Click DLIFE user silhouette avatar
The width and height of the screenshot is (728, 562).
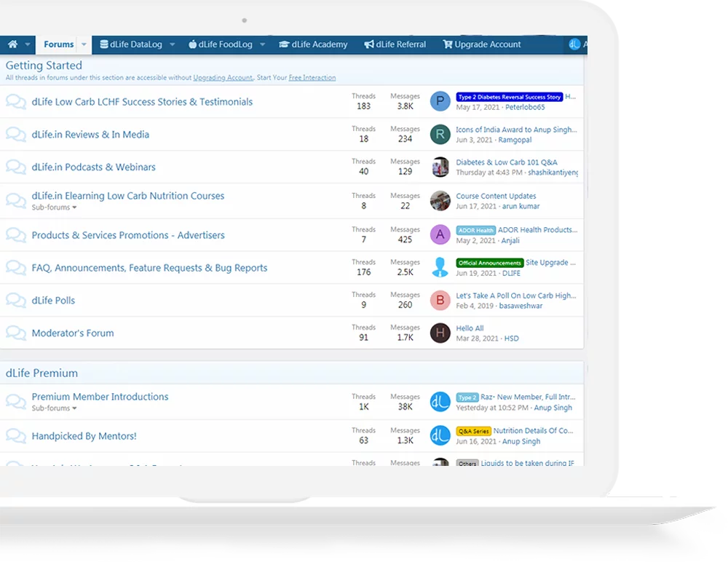[x=440, y=267]
